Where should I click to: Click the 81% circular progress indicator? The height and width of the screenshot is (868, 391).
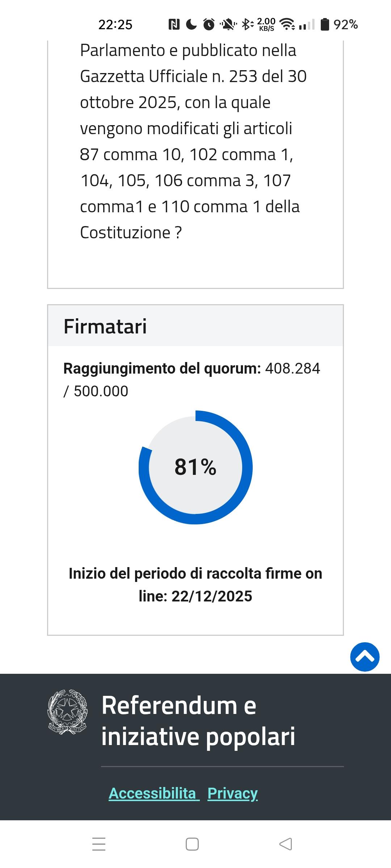point(195,467)
